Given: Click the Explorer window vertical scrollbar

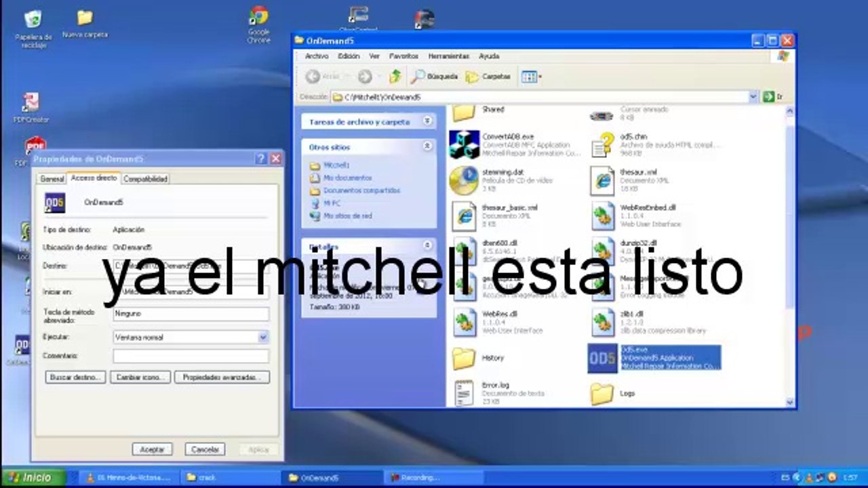Looking at the screenshot, I should pyautogui.click(x=789, y=255).
